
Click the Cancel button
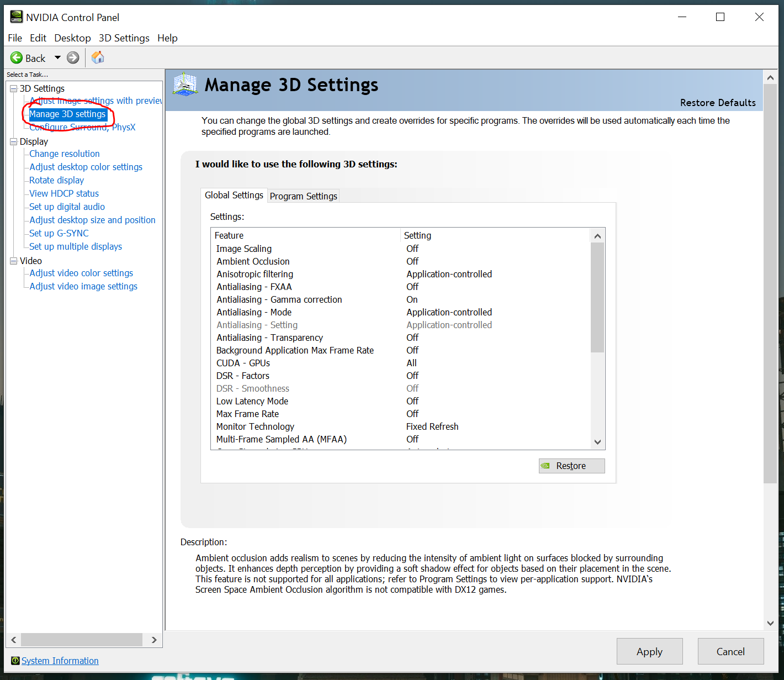tap(731, 652)
